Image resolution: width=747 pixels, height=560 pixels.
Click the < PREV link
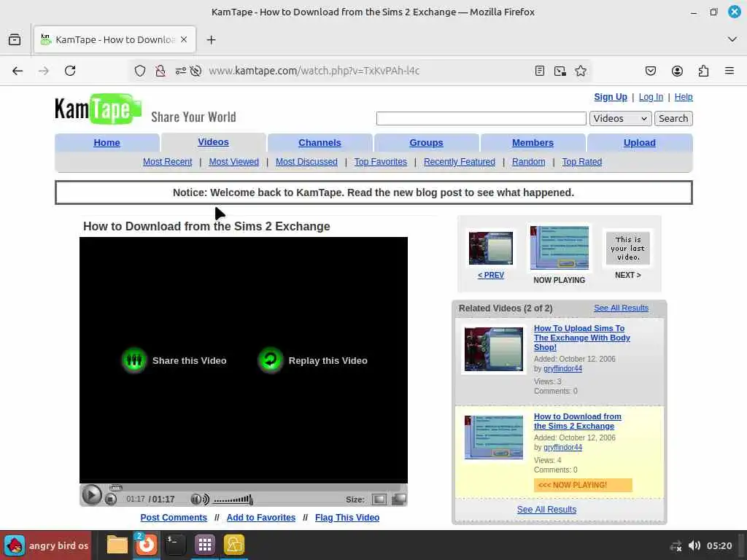(x=491, y=275)
